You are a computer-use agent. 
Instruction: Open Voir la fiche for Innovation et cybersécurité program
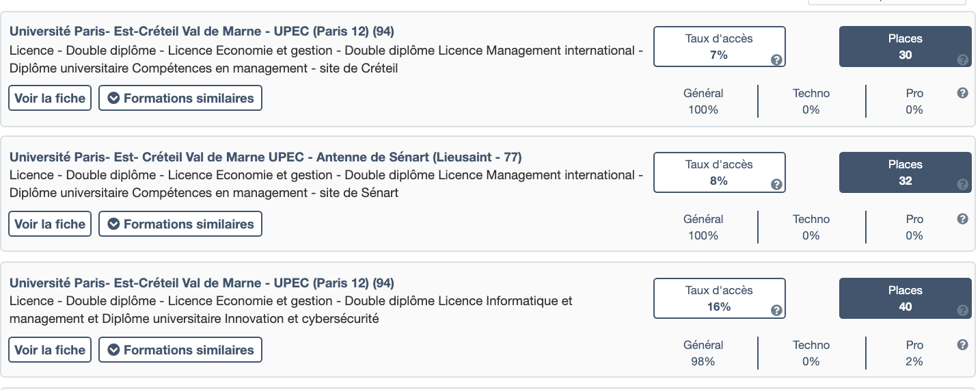[x=50, y=350]
